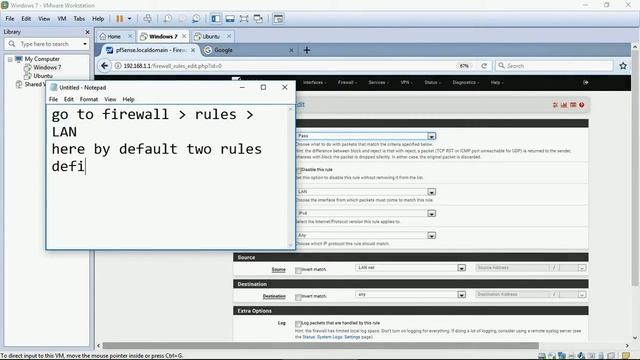Open the pfSense Firewall menu
Image resolution: width=640 pixels, height=360 pixels.
point(347,82)
